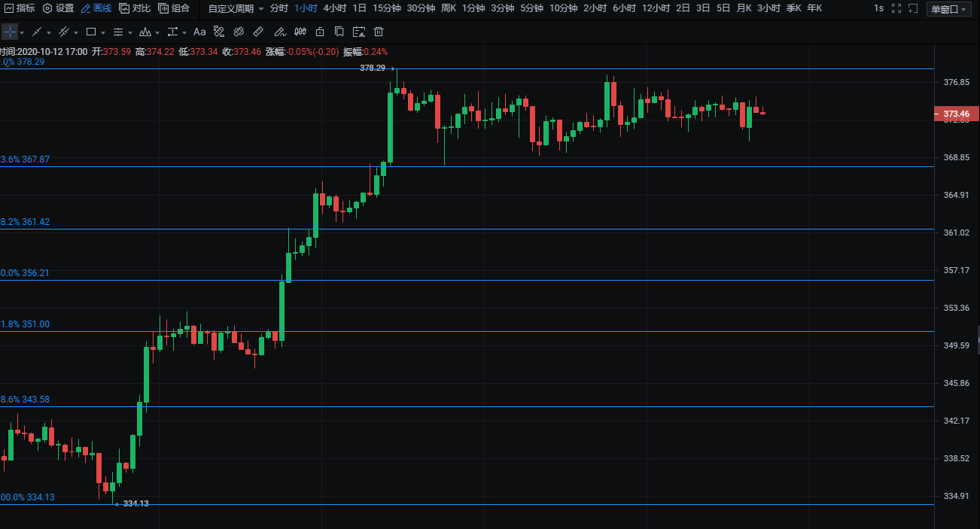The height and width of the screenshot is (529, 980).
Task: Click the padlock icon to lock drawings
Action: 320,32
